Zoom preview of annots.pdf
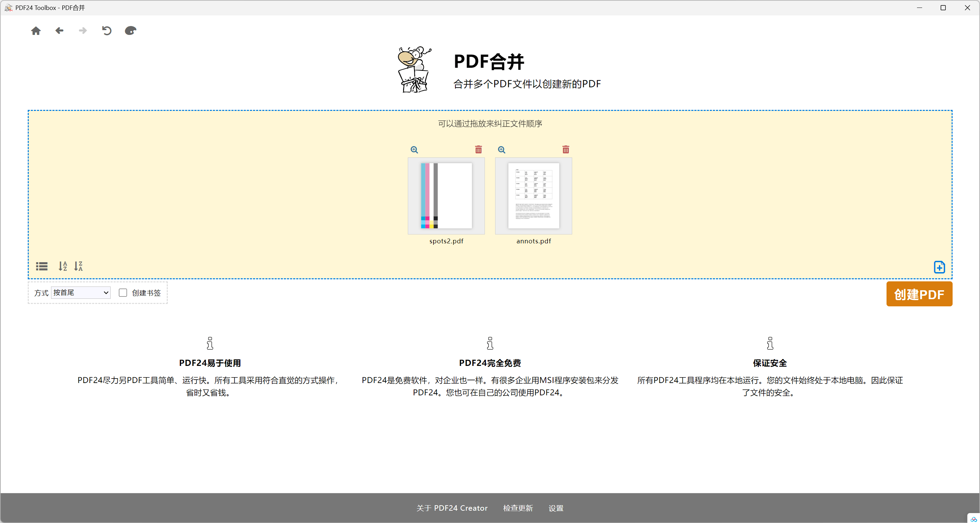This screenshot has height=523, width=980. (x=502, y=150)
